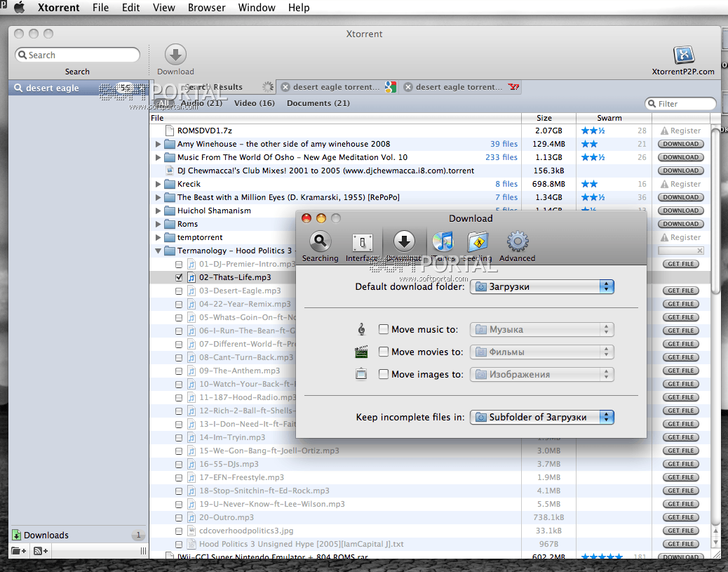Open Advanced gear preferences icon
728x572 pixels.
point(517,241)
